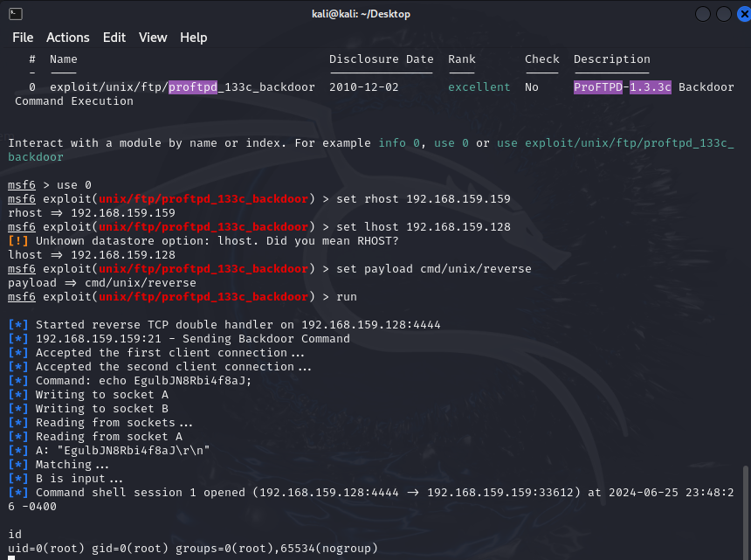Image resolution: width=751 pixels, height=560 pixels.
Task: Click the 'Sending Backdoor Command' line
Action: click(179, 339)
